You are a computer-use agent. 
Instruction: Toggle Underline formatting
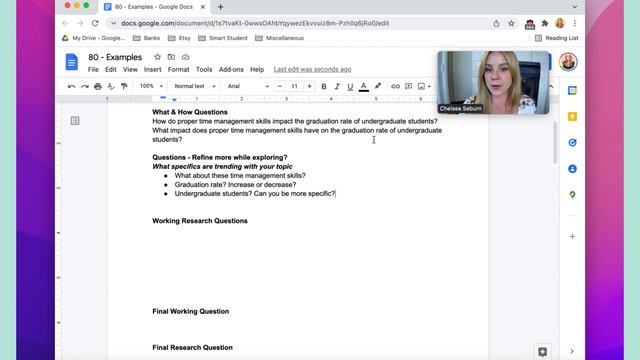350,86
